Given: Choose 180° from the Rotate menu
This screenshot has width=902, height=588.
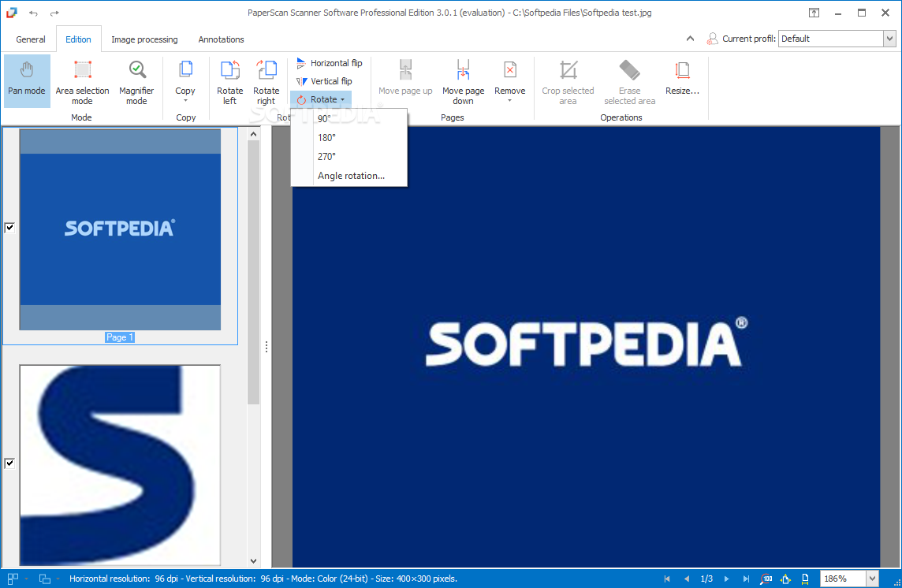Looking at the screenshot, I should (349, 137).
